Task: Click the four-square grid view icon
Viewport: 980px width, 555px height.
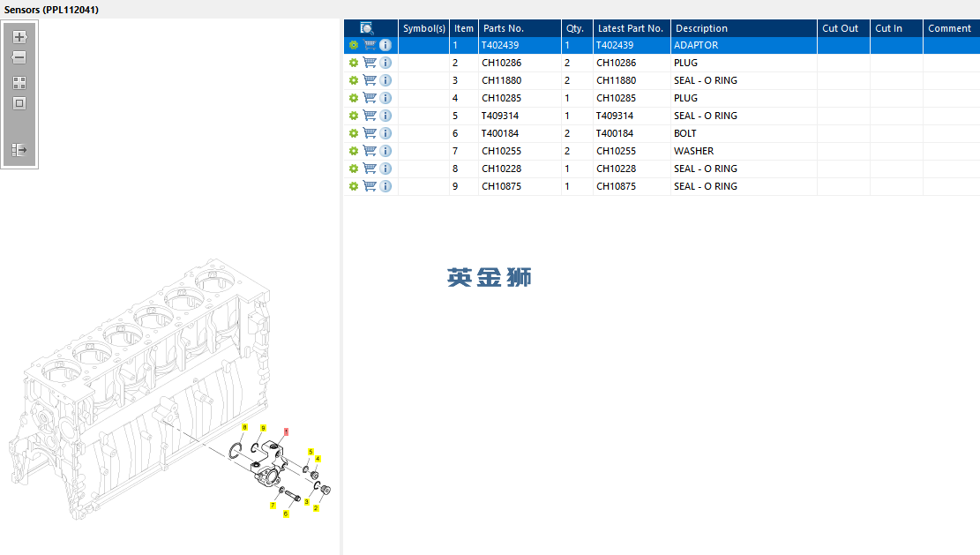Action: [x=19, y=83]
